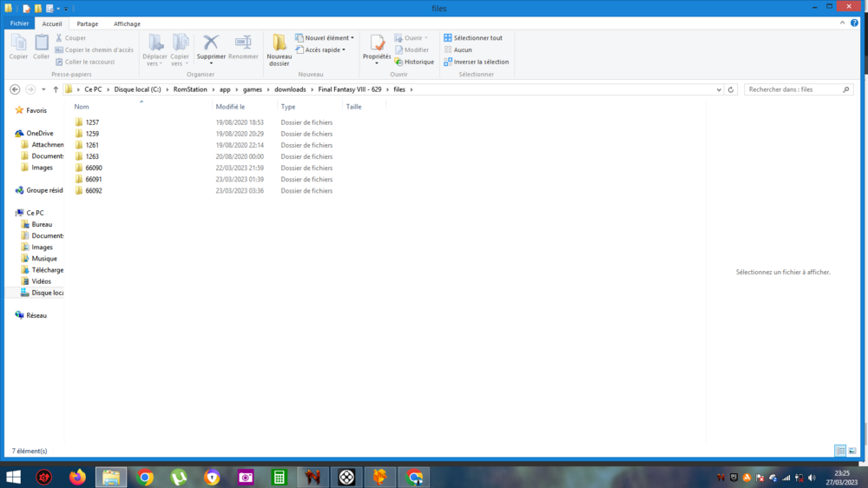Open the Partage ribbon tab
This screenshot has height=488, width=868.
coord(87,23)
